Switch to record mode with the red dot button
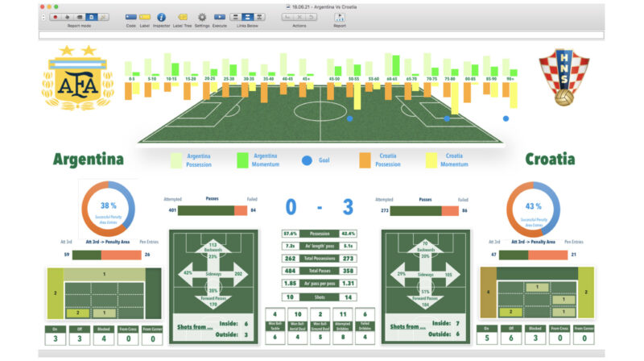 55,17
